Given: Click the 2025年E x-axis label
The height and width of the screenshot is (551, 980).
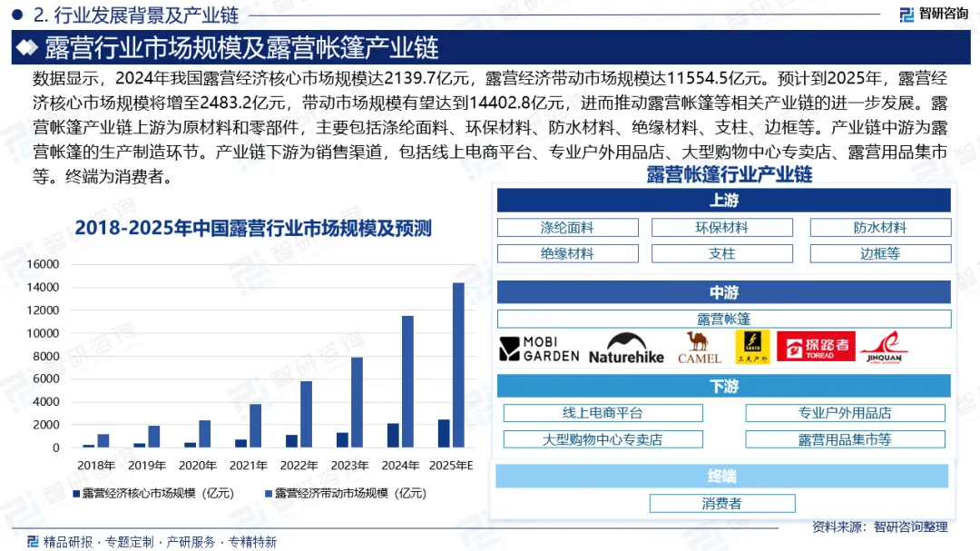Looking at the screenshot, I should (451, 466).
